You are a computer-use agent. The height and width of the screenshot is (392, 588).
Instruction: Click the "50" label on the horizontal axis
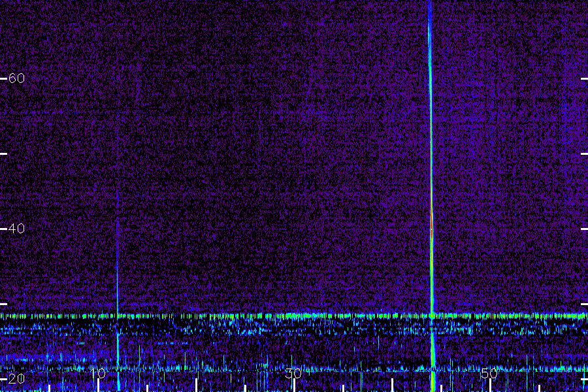point(489,373)
